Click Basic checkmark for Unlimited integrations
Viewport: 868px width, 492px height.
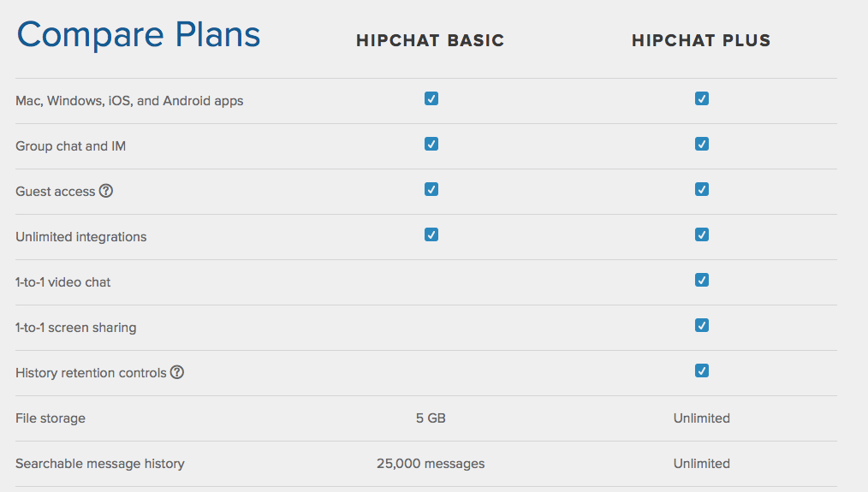point(431,234)
